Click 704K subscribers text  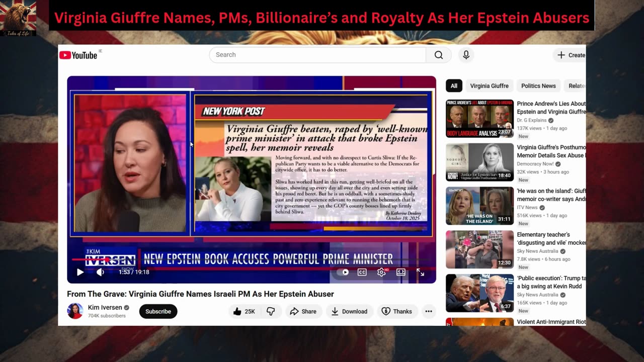pyautogui.click(x=107, y=316)
